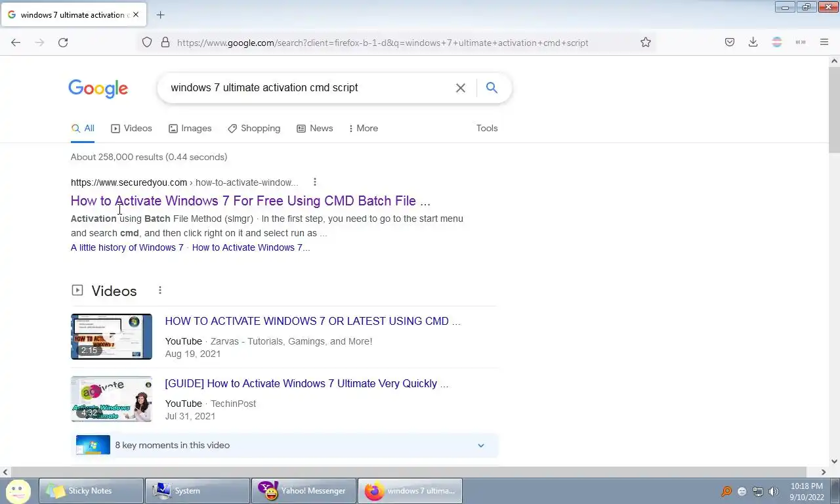Screen dimensions: 840x504
Task: Switch to System window in taskbar
Action: click(198, 491)
